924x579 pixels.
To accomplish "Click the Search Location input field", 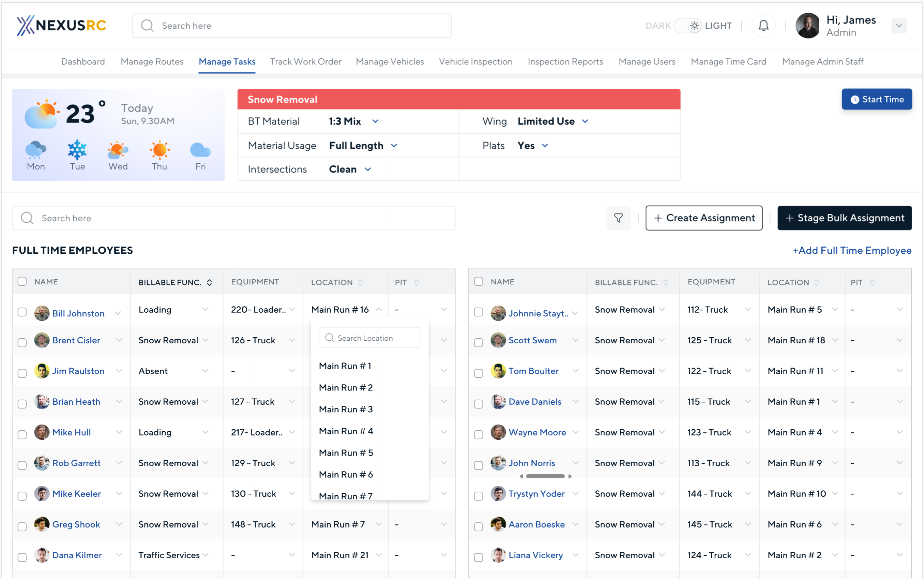I will tap(370, 338).
